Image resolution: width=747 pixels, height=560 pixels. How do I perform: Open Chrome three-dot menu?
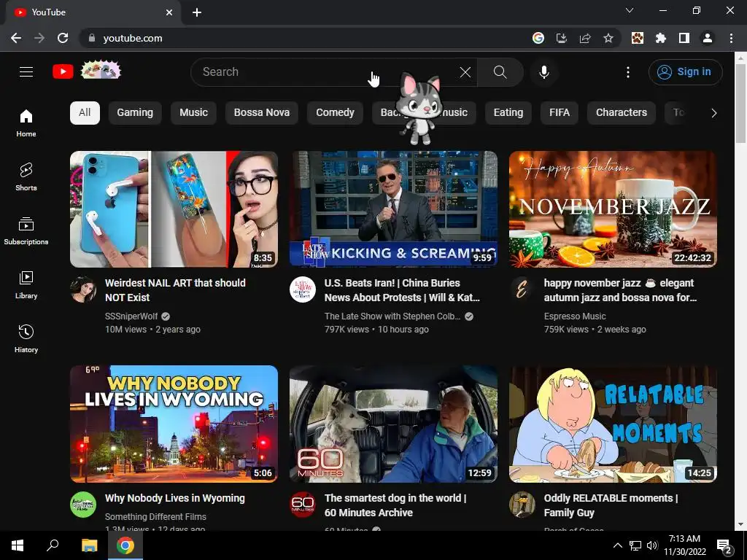(x=731, y=38)
